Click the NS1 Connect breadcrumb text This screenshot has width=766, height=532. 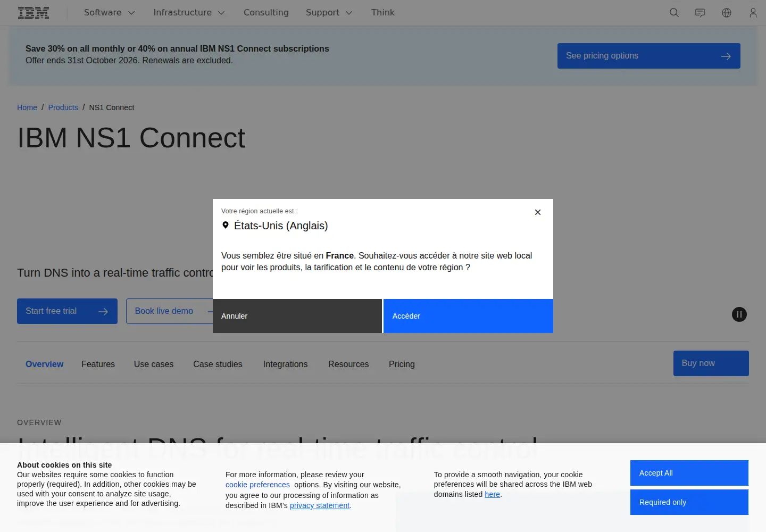pos(112,107)
